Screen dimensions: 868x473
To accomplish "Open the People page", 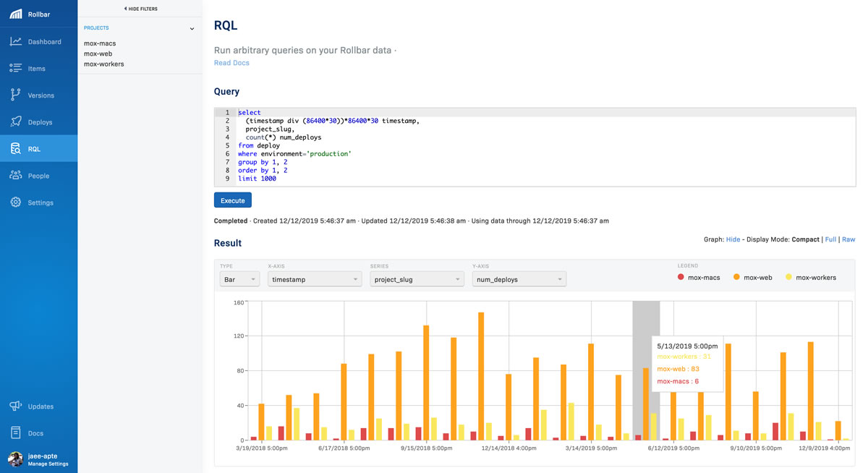I will pos(39,176).
